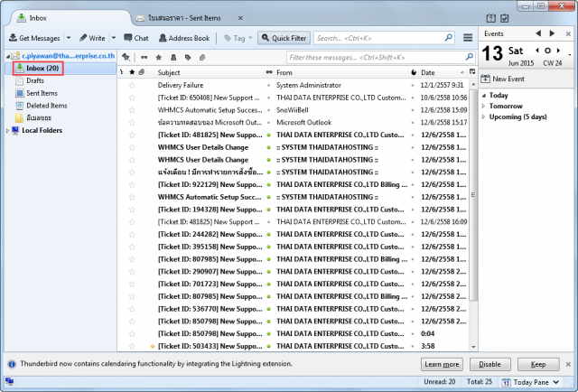Toggle the Quick Filter button
The width and height of the screenshot is (578, 392).
click(x=284, y=38)
